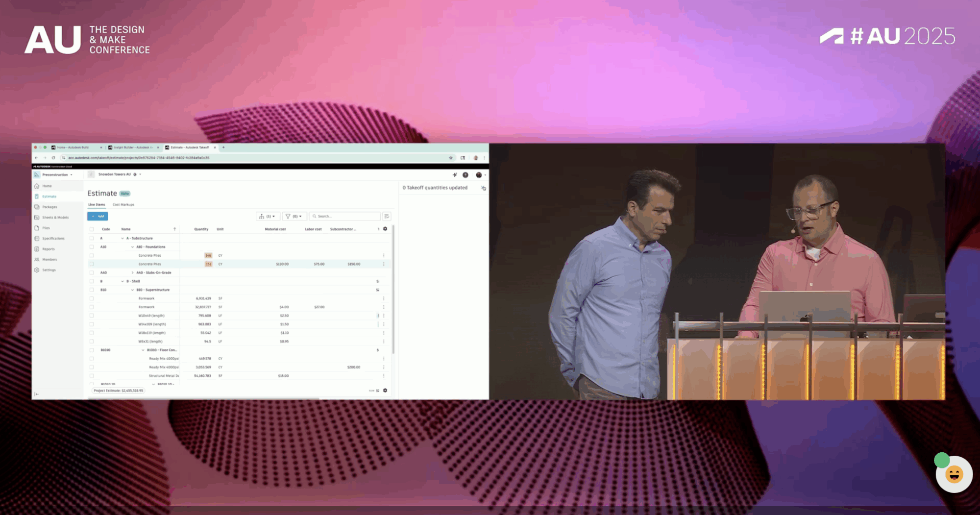Check the W10x49 (length) row checkbox
The height and width of the screenshot is (515, 980).
click(x=92, y=316)
